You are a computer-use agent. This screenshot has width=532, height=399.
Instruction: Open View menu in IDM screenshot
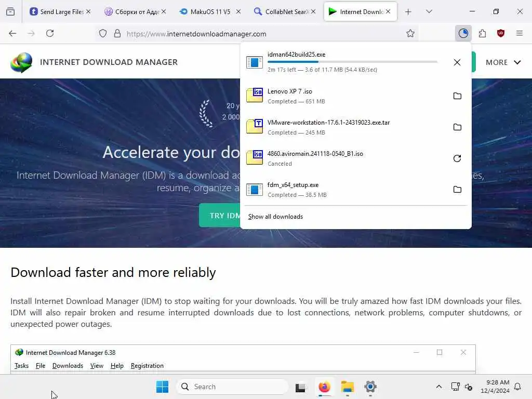coord(97,366)
